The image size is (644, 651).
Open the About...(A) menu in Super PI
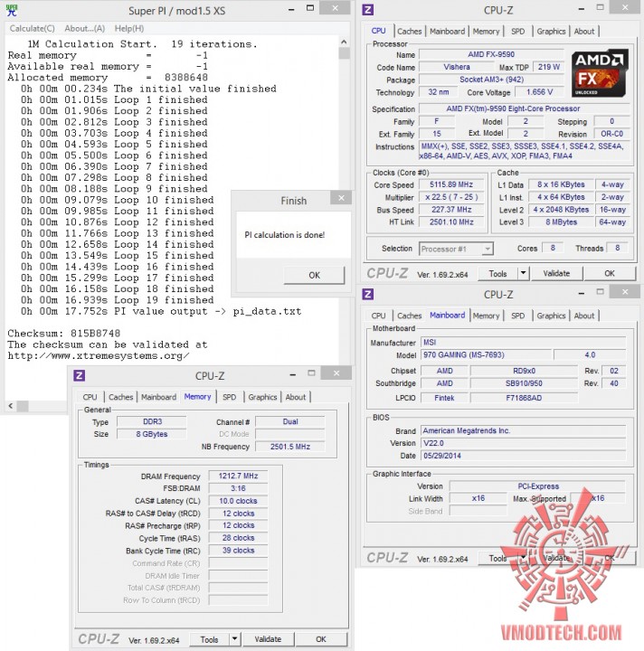point(84,28)
